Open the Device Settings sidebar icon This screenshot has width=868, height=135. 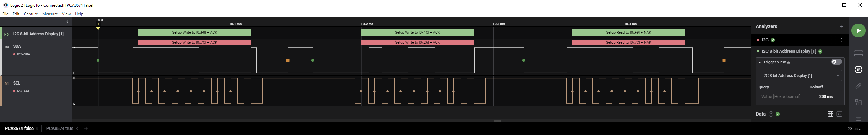(x=858, y=53)
